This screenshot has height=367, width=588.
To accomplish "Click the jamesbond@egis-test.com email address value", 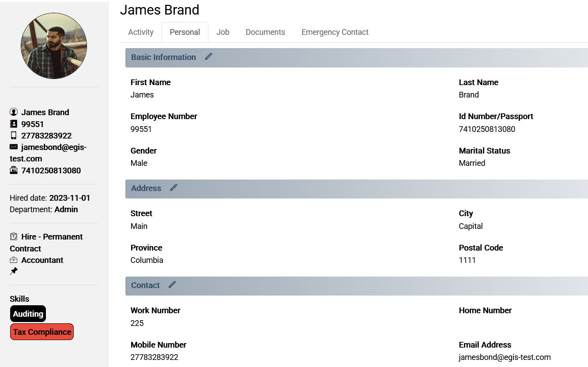I will click(505, 357).
